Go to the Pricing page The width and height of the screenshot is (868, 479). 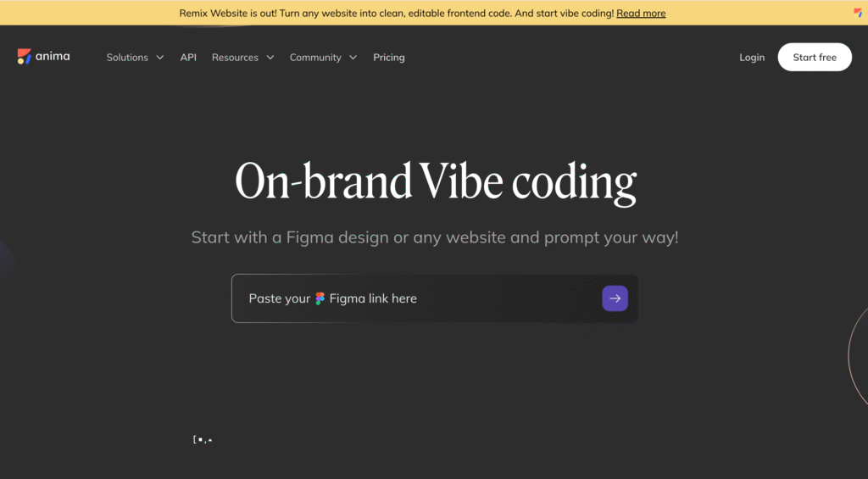388,57
